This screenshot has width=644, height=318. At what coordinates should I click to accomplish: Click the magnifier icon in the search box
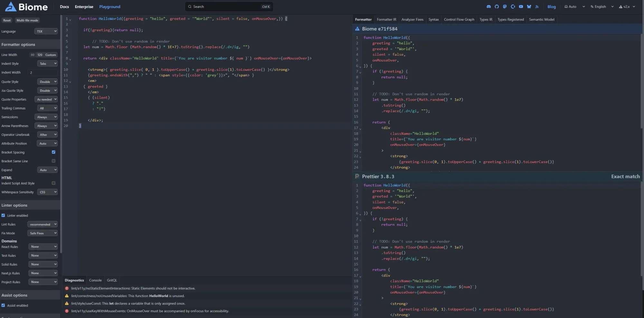pyautogui.click(x=190, y=6)
